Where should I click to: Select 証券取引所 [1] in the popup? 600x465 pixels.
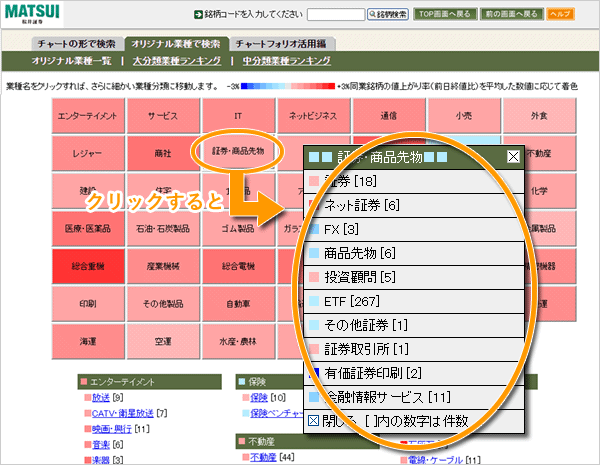pyautogui.click(x=414, y=349)
